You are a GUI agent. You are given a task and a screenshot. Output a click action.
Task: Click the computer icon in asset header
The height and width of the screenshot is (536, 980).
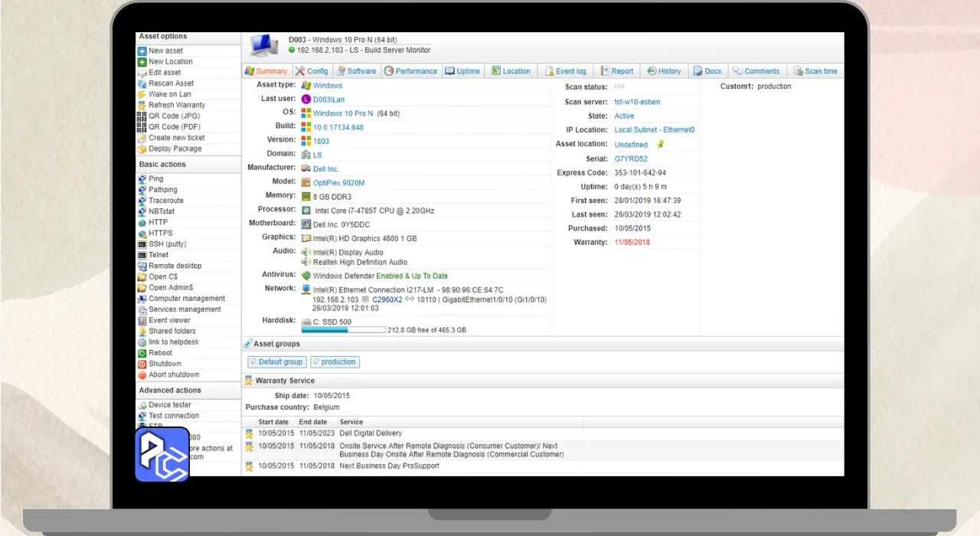(264, 46)
